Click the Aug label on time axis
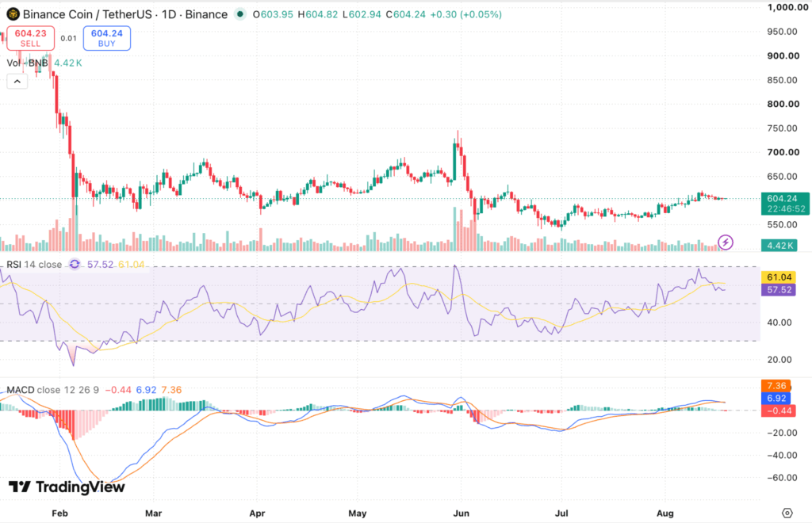 pyautogui.click(x=665, y=513)
